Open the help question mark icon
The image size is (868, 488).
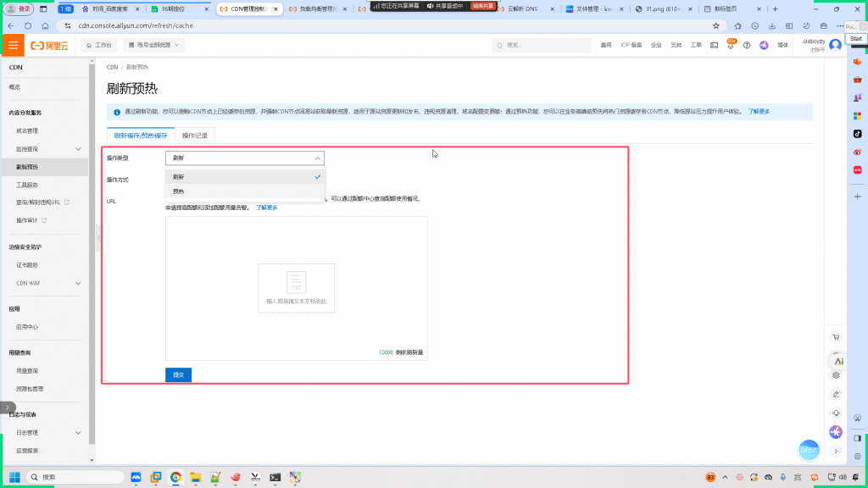point(747,45)
